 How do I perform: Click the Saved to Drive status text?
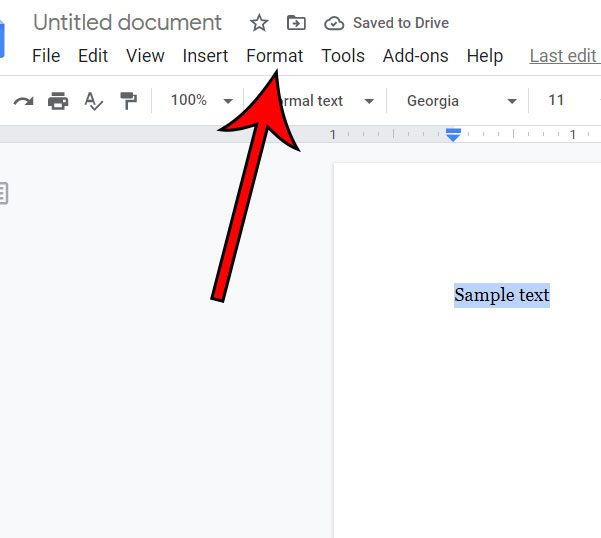pos(400,23)
